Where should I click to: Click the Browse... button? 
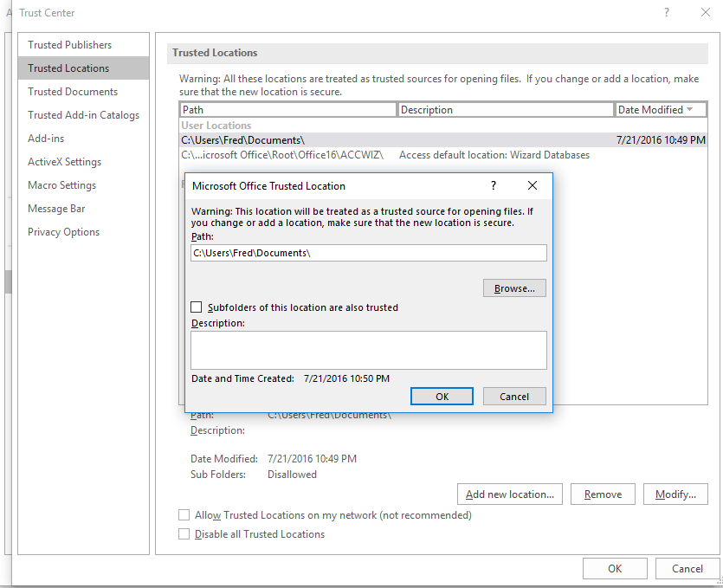point(514,288)
